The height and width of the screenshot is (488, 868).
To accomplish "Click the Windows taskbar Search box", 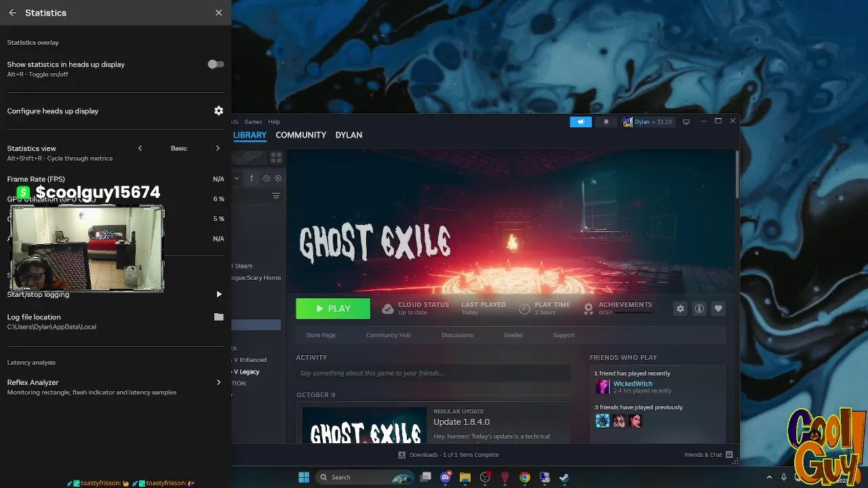I will (x=365, y=477).
